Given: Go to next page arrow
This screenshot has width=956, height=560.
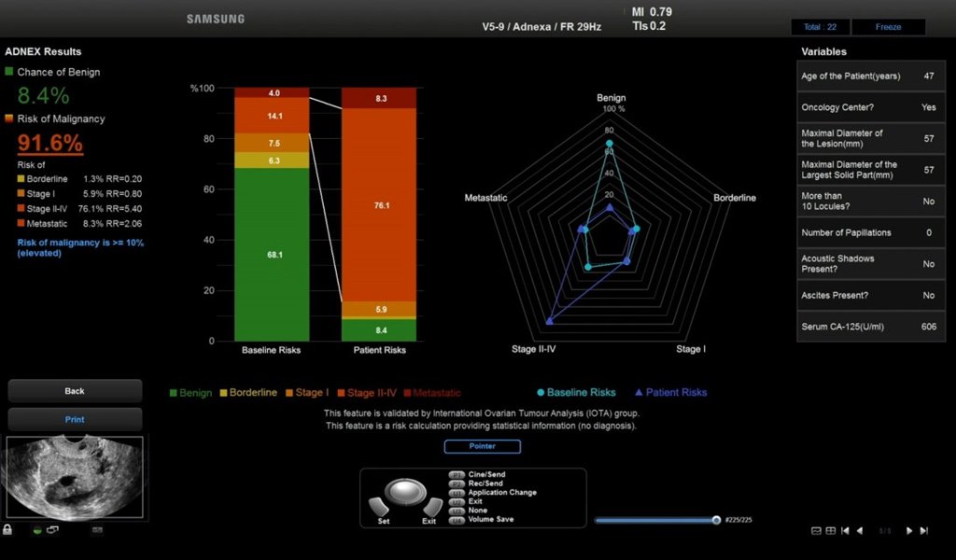Looking at the screenshot, I should pos(909,531).
